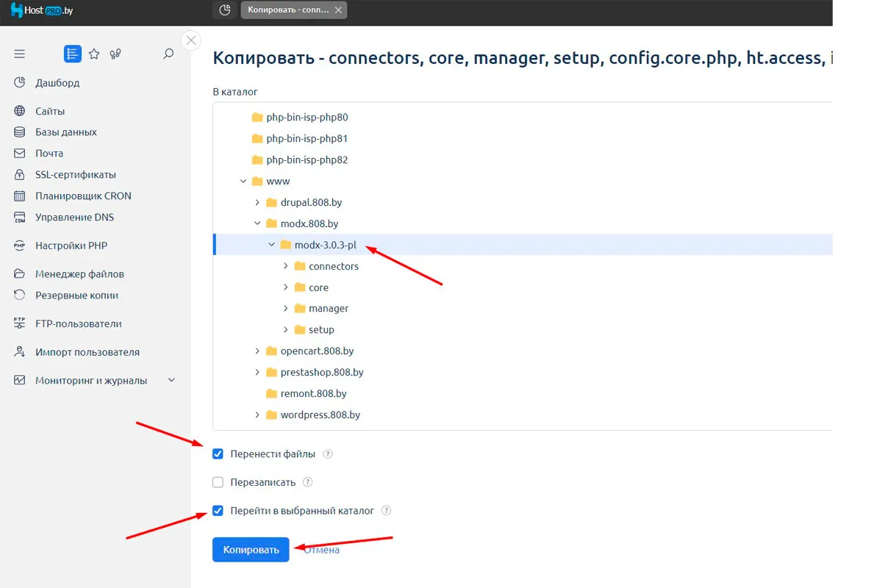
Task: Click the calendar icon for Планировщик CRON
Action: click(x=20, y=196)
